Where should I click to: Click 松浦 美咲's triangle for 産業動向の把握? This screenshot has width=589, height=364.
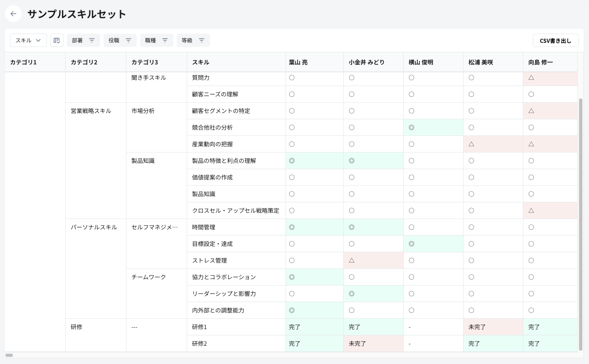click(x=471, y=144)
